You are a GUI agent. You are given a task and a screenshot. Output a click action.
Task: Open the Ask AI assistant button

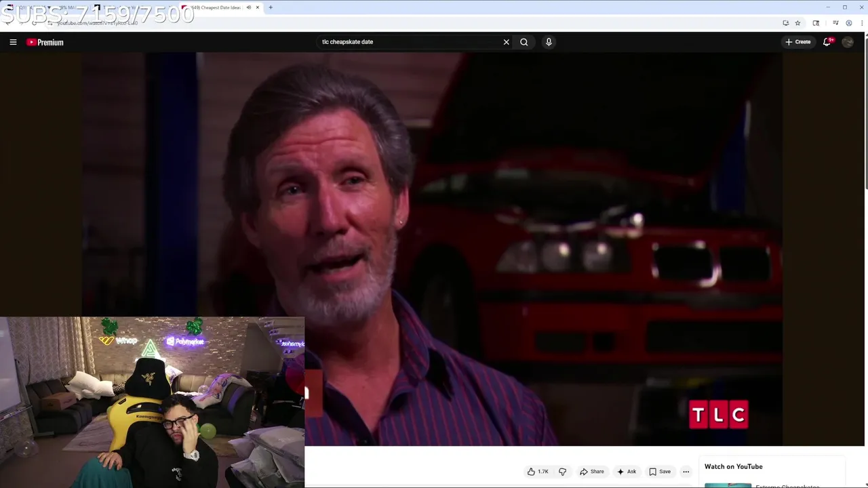(627, 472)
